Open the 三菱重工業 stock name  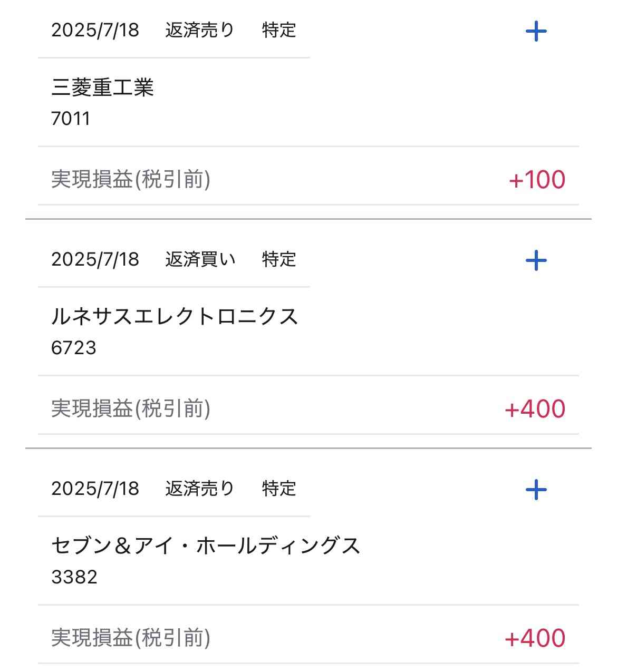(102, 87)
